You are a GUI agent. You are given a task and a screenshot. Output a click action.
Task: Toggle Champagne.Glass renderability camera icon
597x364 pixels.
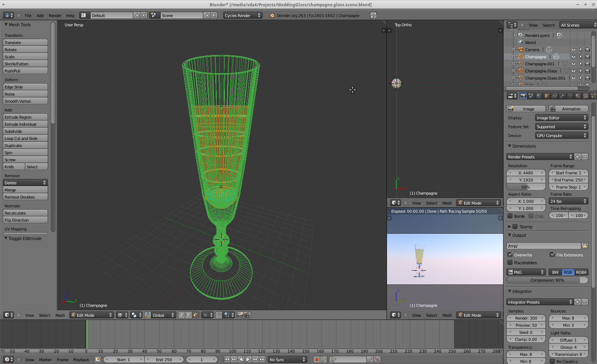tap(588, 71)
